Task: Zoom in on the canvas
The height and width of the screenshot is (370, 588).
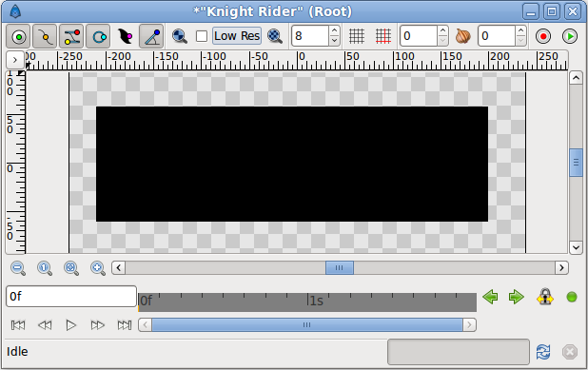Action: click(98, 268)
